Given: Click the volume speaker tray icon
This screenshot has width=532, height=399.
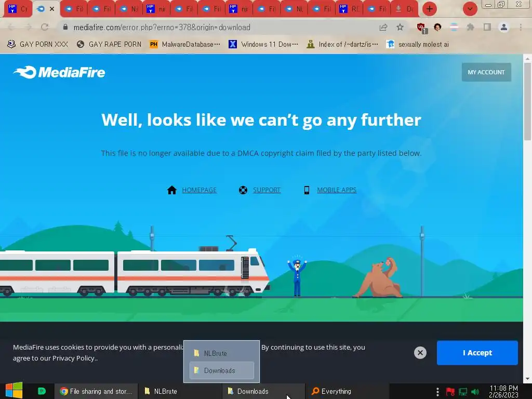Looking at the screenshot, I should (475, 392).
